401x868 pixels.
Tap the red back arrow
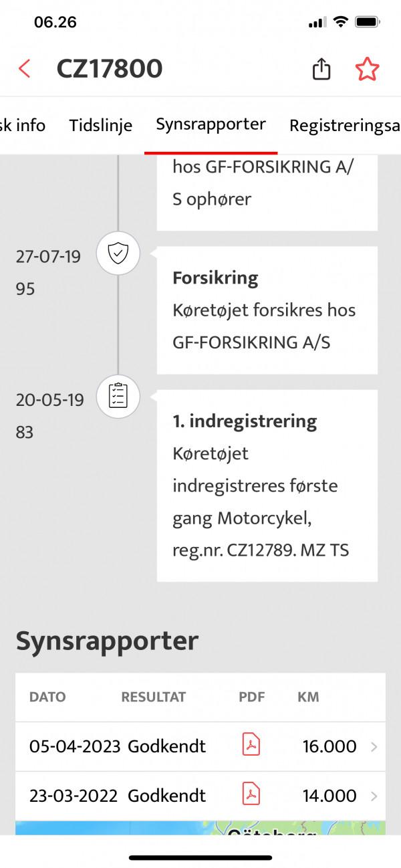25,68
